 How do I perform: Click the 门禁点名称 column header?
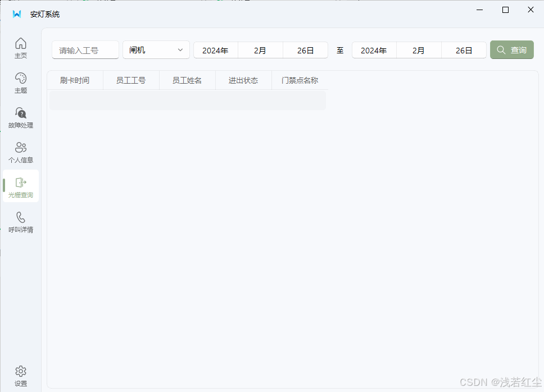click(x=298, y=80)
